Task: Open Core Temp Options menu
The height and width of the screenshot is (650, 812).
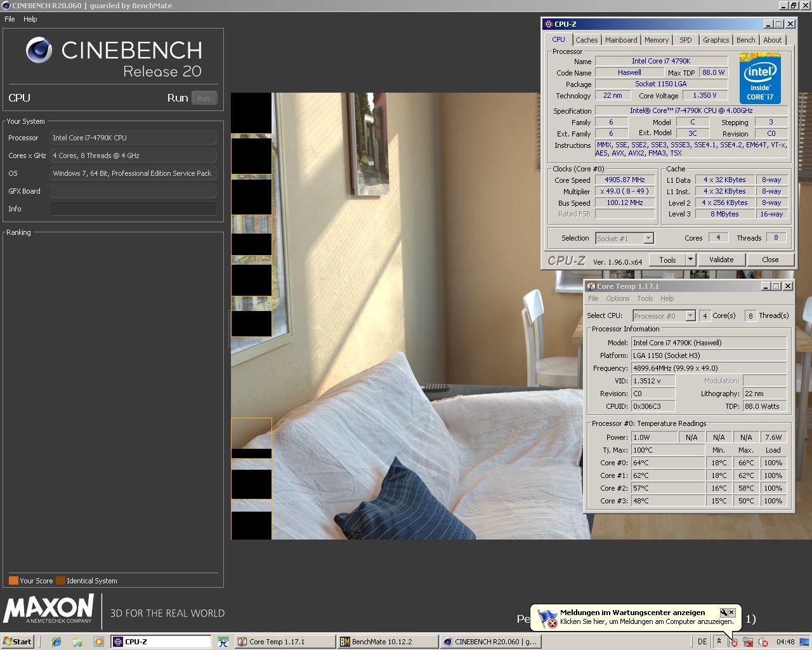Action: [617, 298]
